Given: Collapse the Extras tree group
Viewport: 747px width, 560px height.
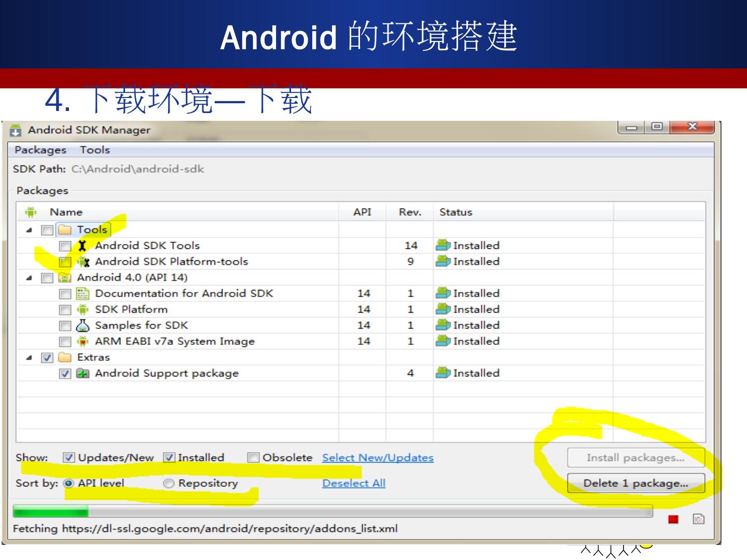Looking at the screenshot, I should 29,358.
